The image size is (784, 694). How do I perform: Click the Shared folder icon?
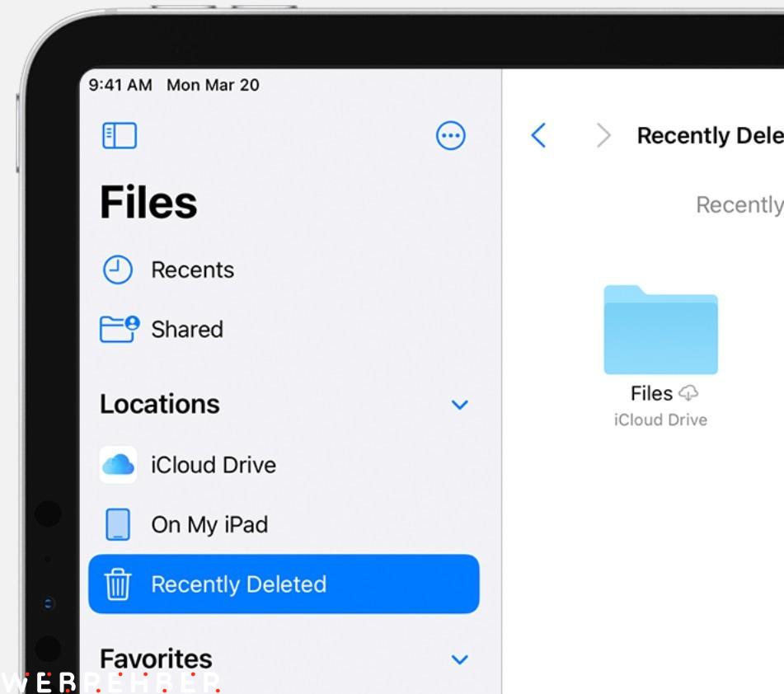[x=120, y=329]
